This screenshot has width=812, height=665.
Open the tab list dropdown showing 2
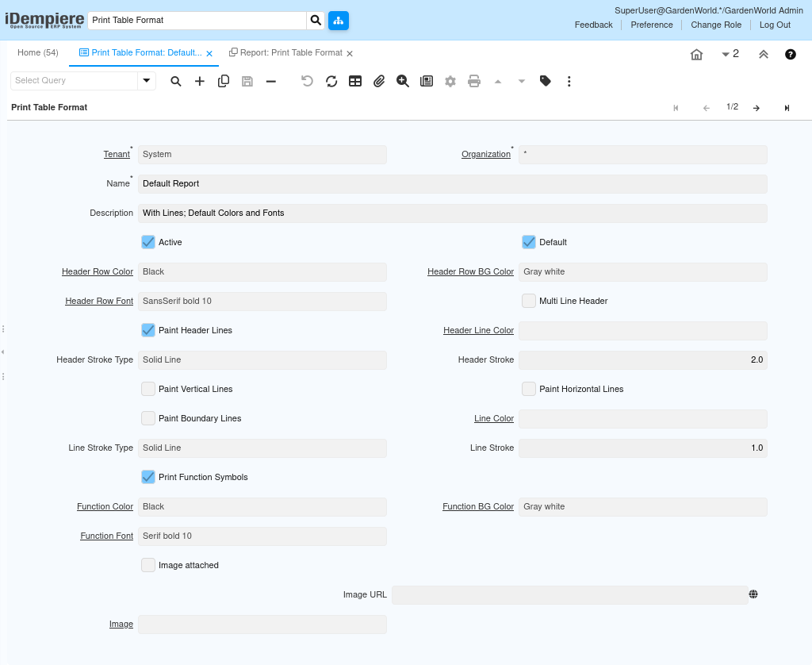click(x=730, y=54)
